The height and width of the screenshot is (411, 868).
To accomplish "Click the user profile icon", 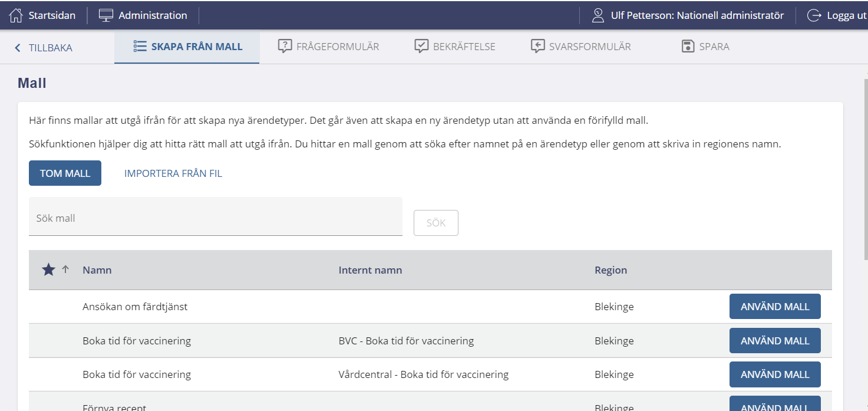I will click(x=598, y=15).
